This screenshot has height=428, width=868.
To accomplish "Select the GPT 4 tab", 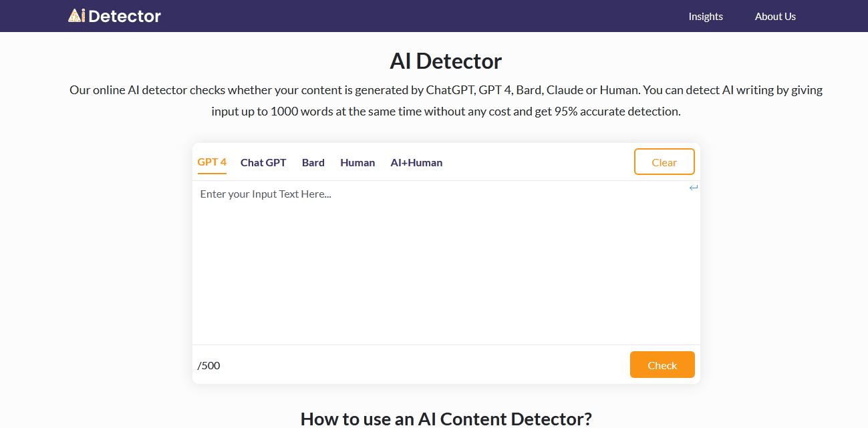I will pyautogui.click(x=212, y=162).
